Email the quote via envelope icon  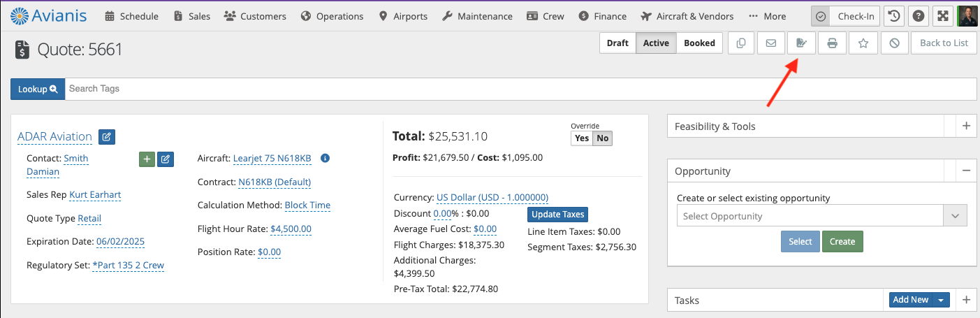pyautogui.click(x=771, y=43)
